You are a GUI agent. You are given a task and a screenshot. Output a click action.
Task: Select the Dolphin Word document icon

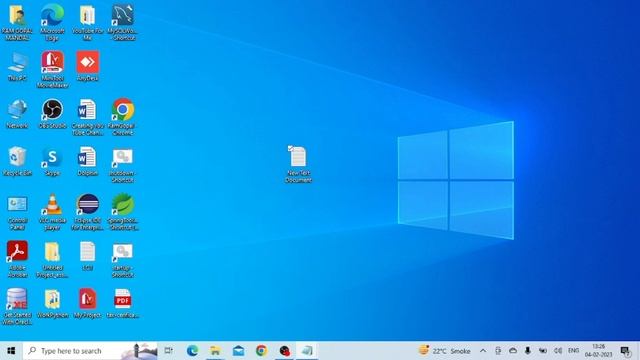[x=87, y=161]
